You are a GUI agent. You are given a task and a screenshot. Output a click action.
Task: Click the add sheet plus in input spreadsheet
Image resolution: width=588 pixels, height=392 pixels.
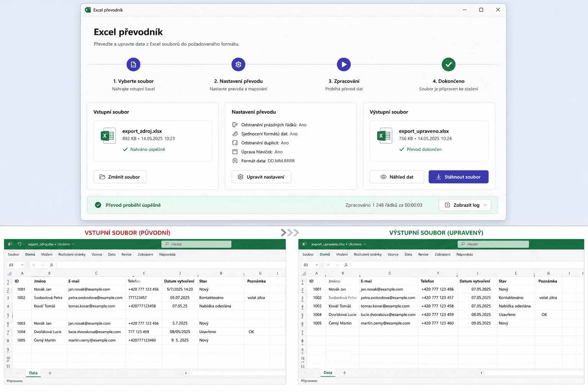(x=50, y=373)
